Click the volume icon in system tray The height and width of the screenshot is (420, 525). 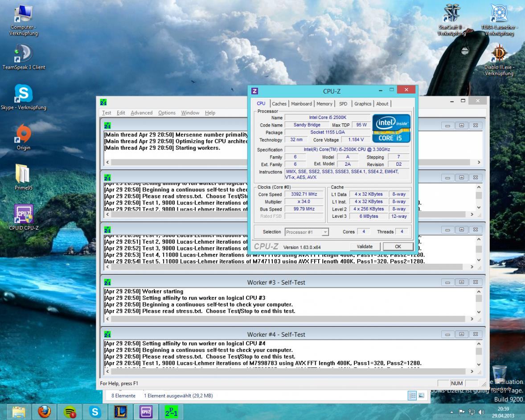481,412
